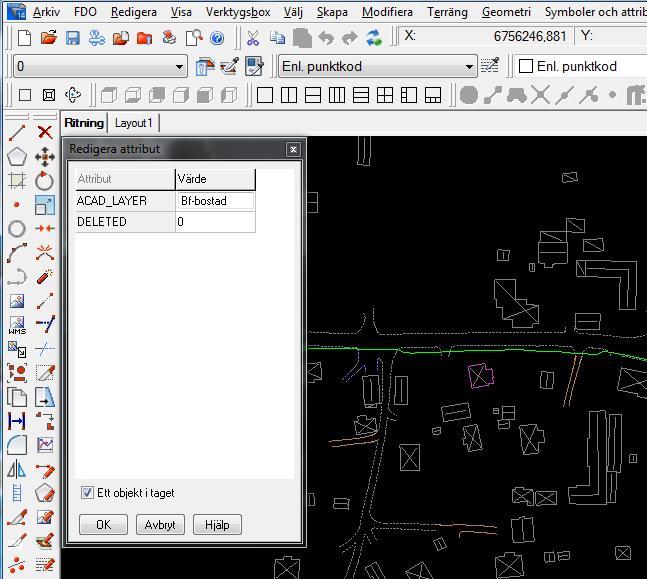The width and height of the screenshot is (647, 579).
Task: Click the refresh green-blue arrows icon
Action: click(x=374, y=38)
